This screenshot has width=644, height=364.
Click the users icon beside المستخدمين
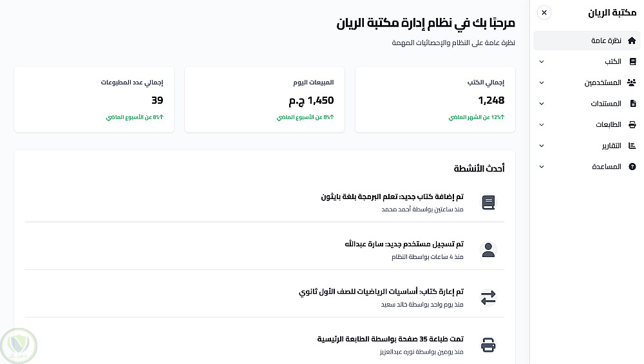[632, 83]
